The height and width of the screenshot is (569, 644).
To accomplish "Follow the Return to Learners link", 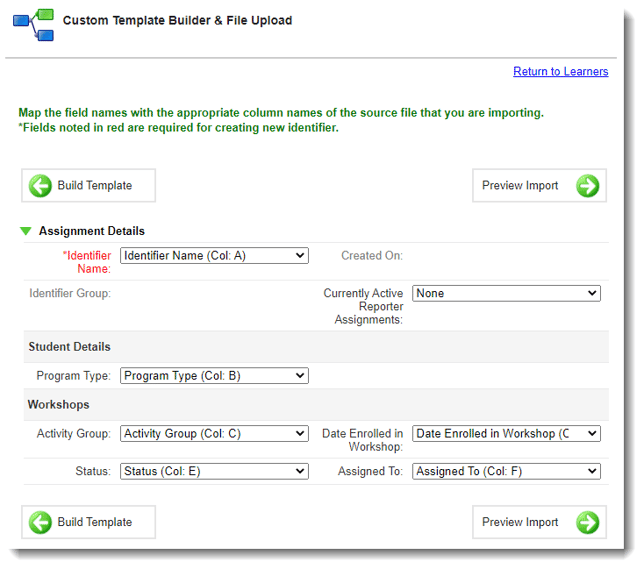I will click(560, 72).
